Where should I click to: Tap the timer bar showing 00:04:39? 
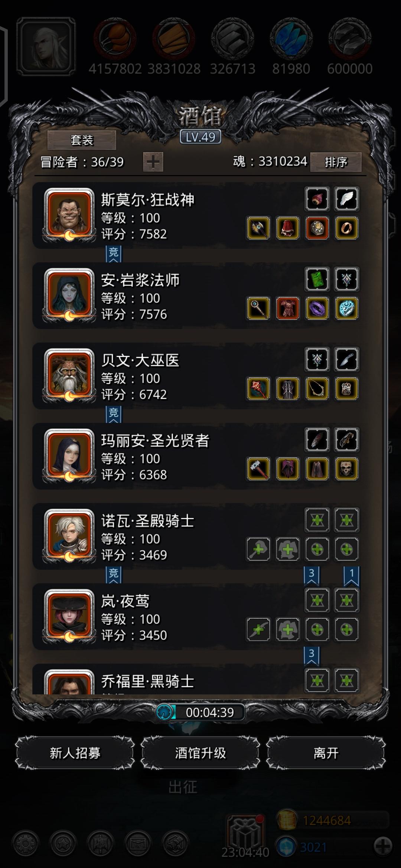click(x=200, y=712)
